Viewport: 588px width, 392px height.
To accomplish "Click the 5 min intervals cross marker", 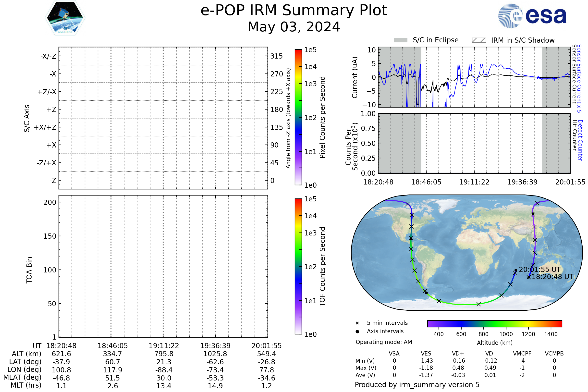I will coord(357,323).
